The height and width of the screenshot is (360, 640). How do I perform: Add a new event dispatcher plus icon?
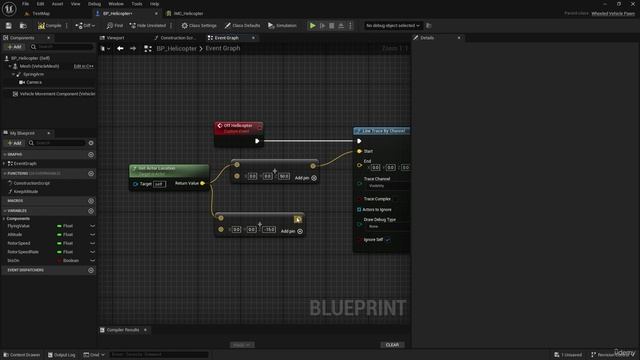pos(91,270)
